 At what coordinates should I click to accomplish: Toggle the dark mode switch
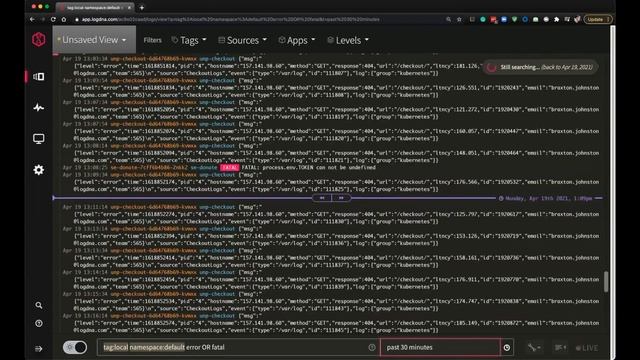(75, 347)
